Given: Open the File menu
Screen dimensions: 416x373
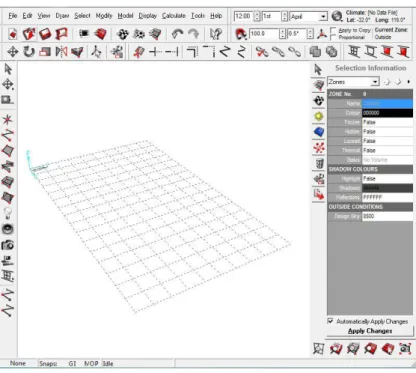Looking at the screenshot, I should pos(13,16).
